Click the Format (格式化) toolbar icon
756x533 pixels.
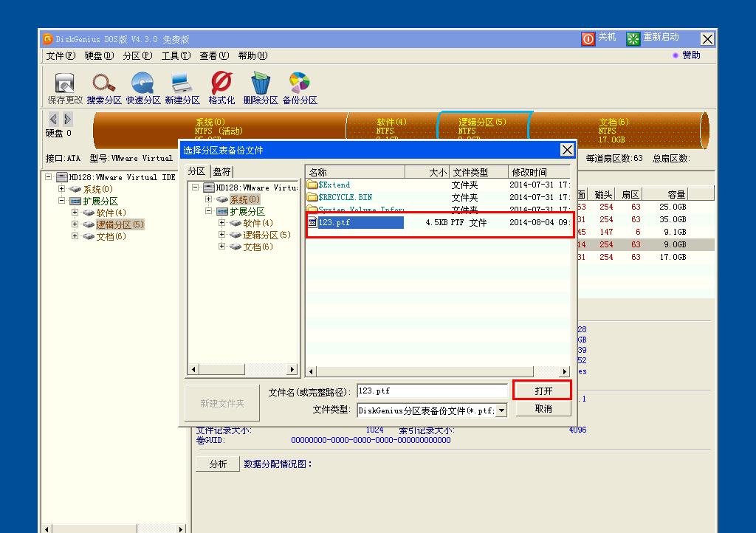[x=221, y=83]
